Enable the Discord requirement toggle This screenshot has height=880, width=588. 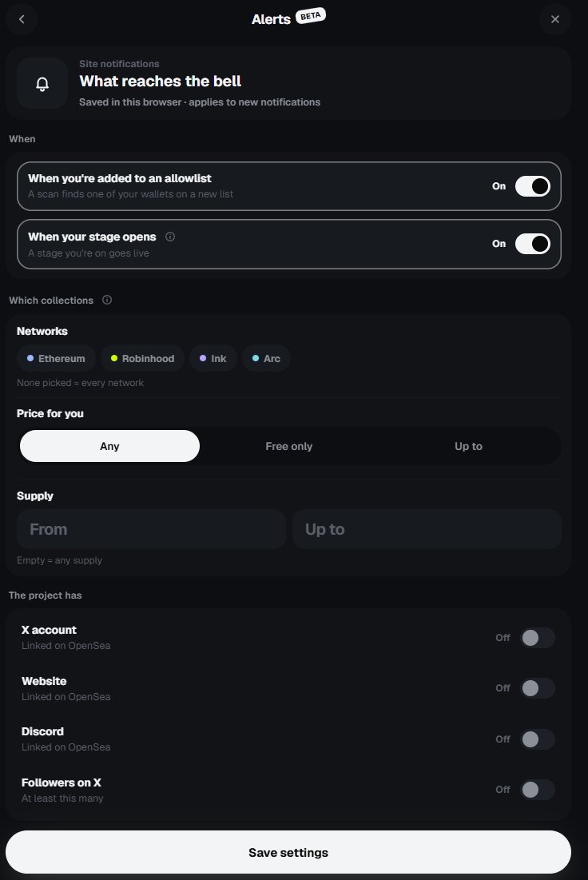pyautogui.click(x=538, y=739)
